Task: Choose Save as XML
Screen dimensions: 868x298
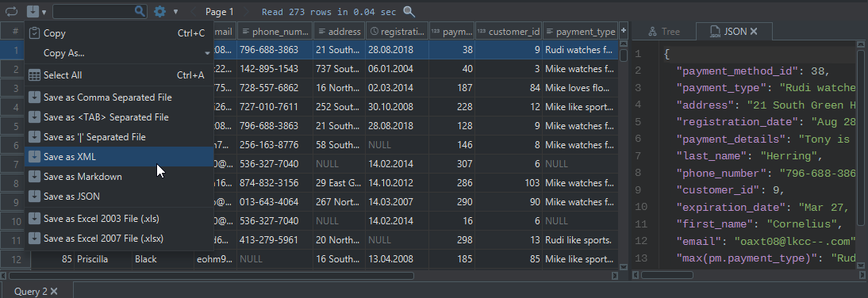Action: click(x=119, y=156)
